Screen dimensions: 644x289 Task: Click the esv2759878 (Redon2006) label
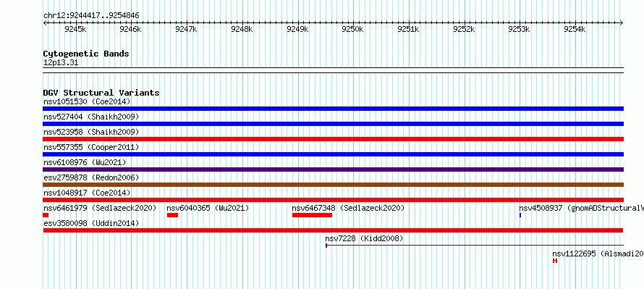(x=91, y=177)
